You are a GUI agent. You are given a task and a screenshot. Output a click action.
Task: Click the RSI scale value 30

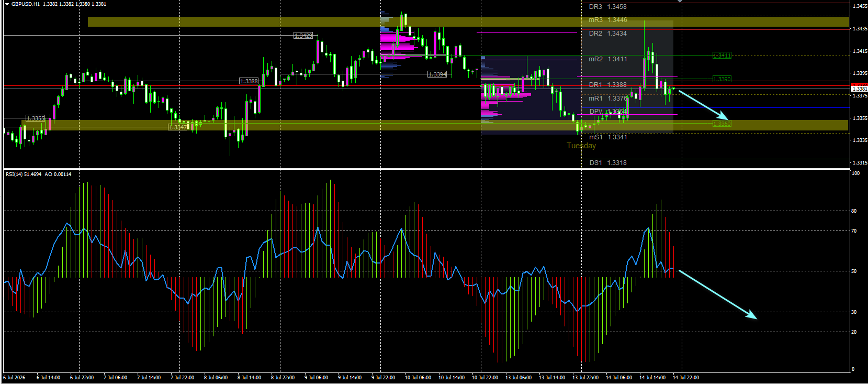pyautogui.click(x=854, y=312)
